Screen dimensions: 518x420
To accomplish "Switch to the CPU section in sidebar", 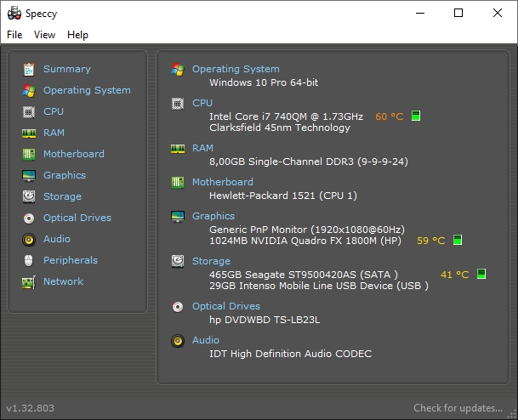I will pyautogui.click(x=54, y=111).
